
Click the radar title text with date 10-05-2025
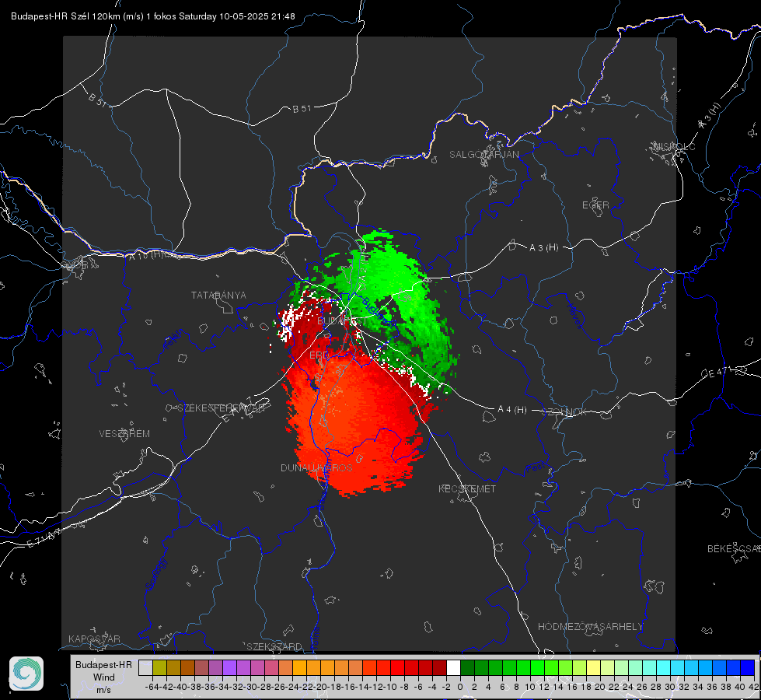(153, 16)
